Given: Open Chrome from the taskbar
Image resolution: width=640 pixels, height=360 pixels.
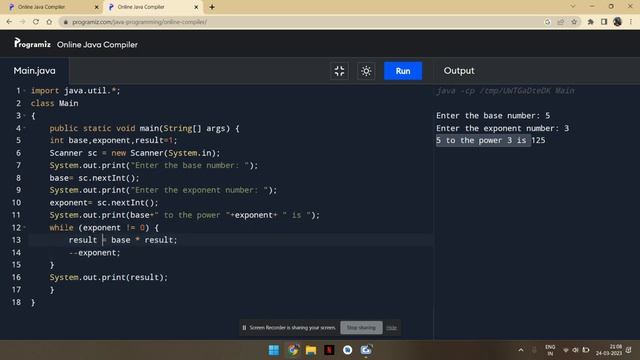Looking at the screenshot, I should tap(293, 350).
